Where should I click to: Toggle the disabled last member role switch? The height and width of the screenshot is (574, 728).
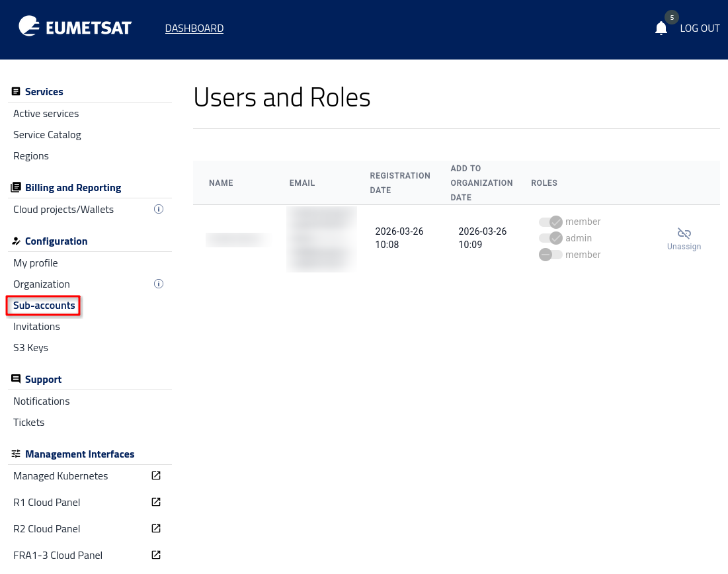551,255
